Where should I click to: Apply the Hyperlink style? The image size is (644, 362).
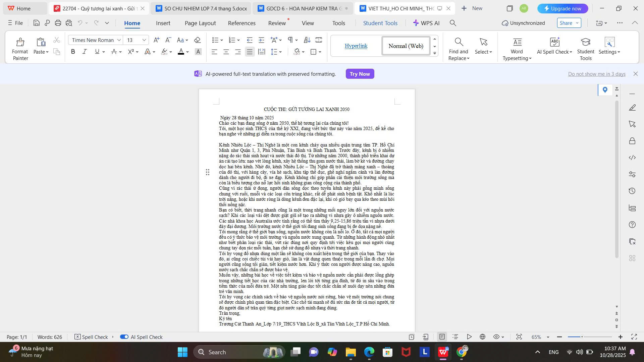tap(356, 46)
